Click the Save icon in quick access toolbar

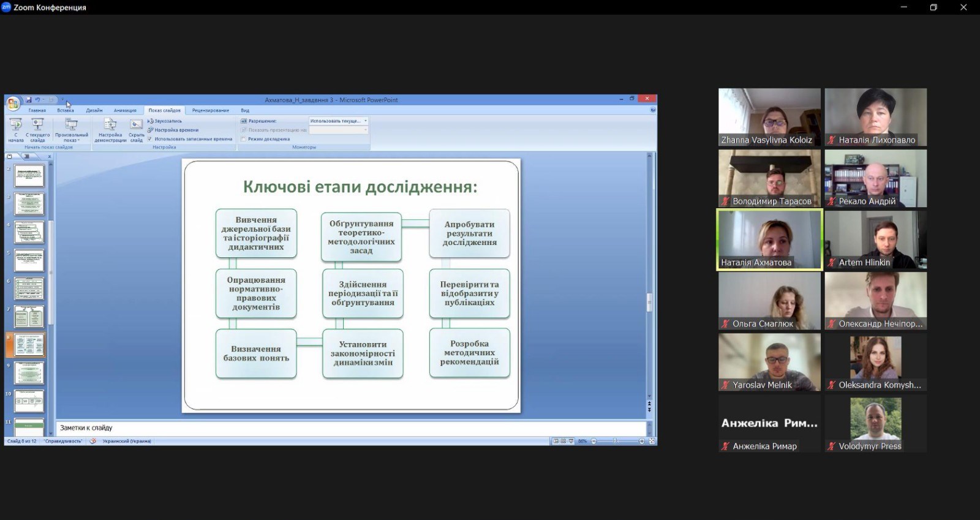[29, 100]
